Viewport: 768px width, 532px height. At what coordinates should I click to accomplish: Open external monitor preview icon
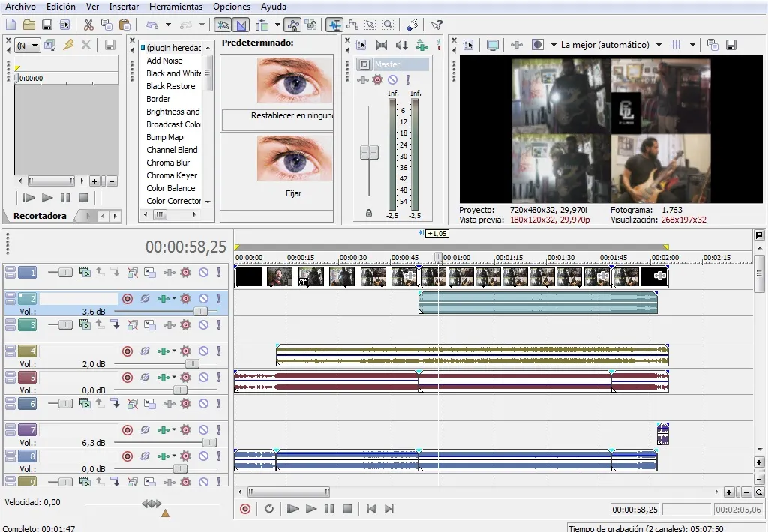(492, 45)
